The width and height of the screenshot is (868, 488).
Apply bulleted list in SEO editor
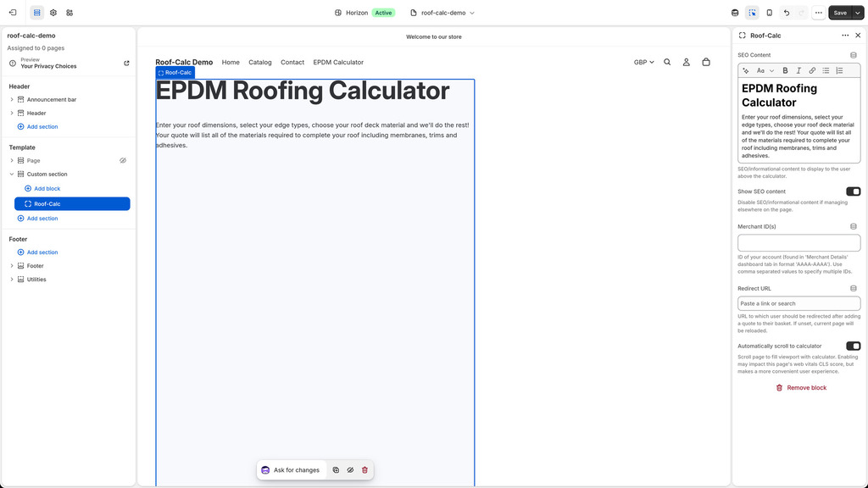[826, 71]
